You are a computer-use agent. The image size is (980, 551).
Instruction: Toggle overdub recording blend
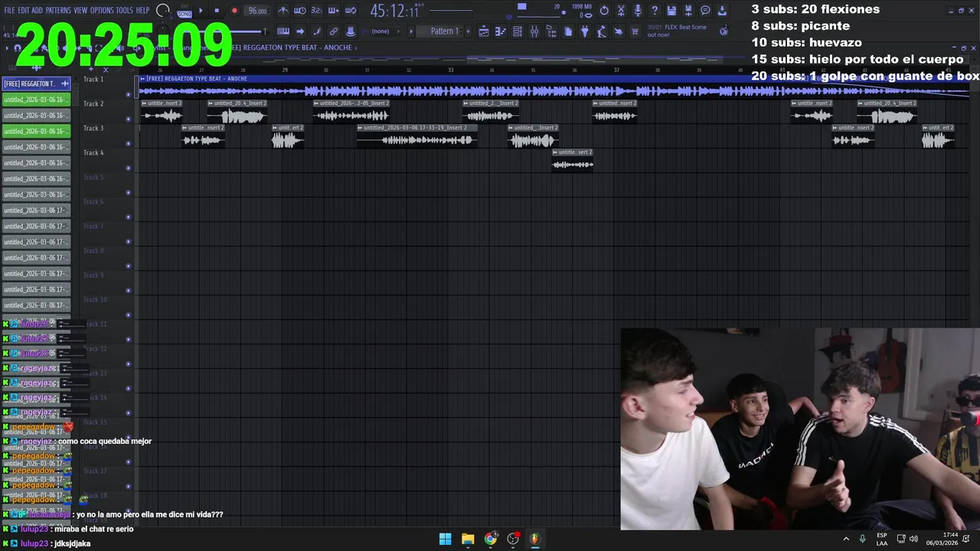(x=334, y=10)
